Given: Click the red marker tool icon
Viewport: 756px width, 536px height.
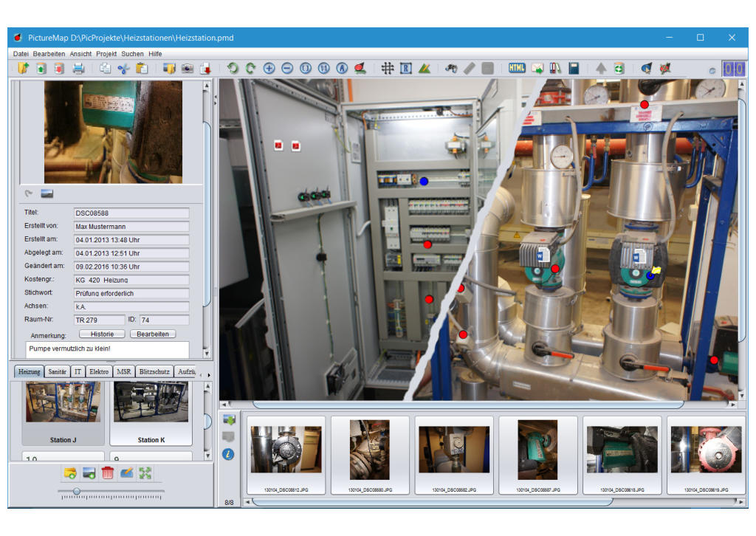Looking at the screenshot, I should point(360,69).
